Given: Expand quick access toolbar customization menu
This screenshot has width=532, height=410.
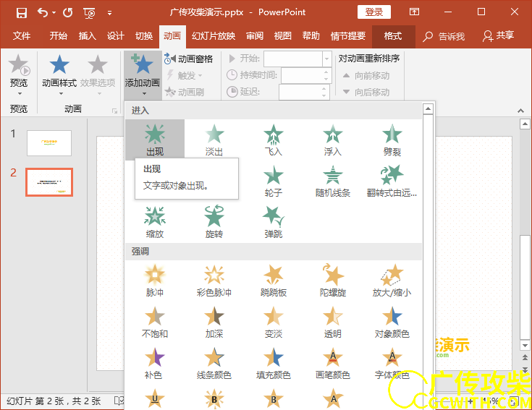Looking at the screenshot, I should (x=109, y=13).
